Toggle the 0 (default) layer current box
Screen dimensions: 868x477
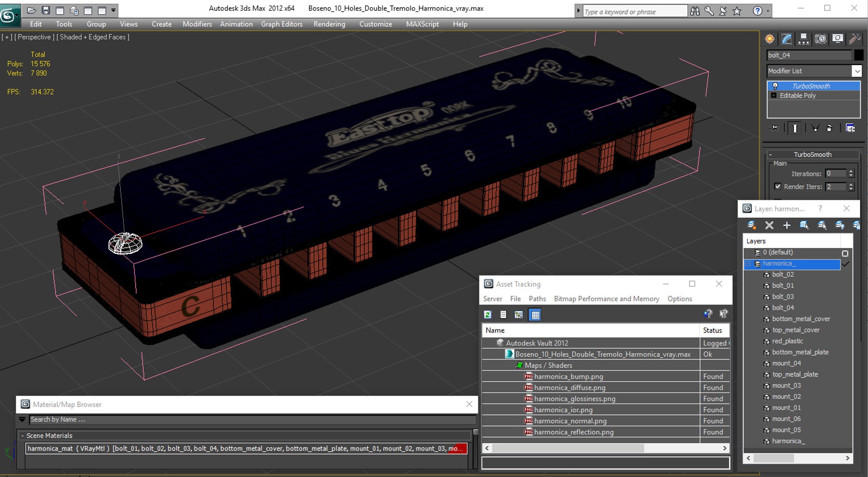(845, 253)
